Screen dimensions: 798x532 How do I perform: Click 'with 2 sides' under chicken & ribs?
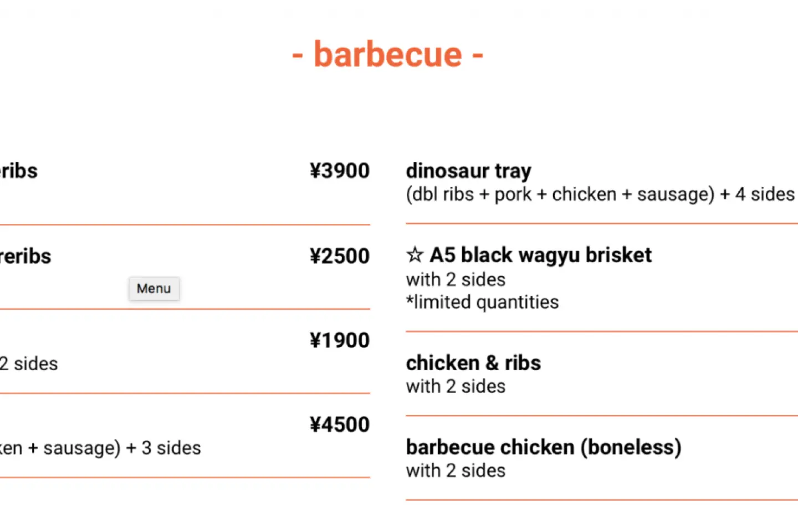coord(456,386)
